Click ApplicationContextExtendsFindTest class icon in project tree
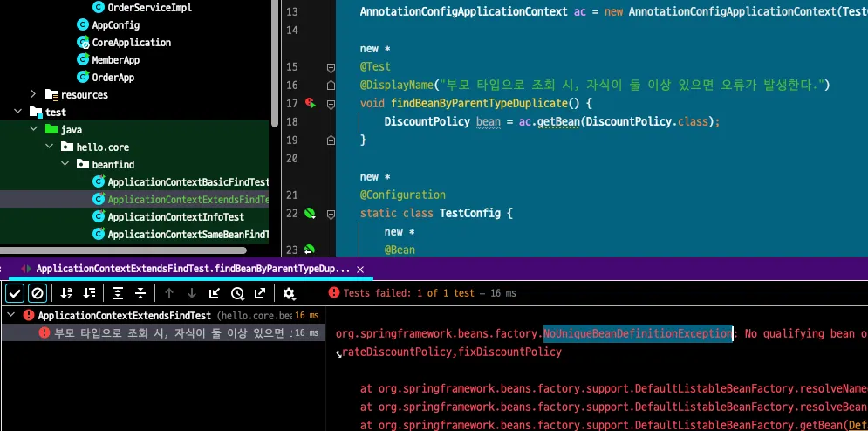 click(x=99, y=199)
